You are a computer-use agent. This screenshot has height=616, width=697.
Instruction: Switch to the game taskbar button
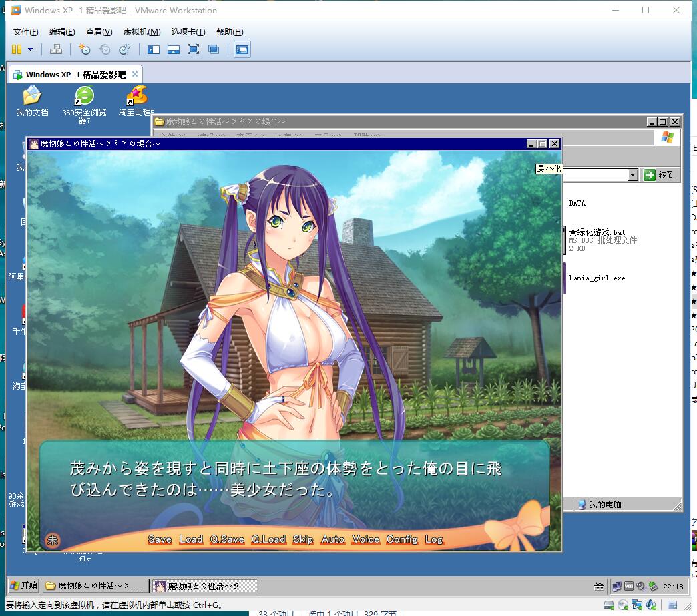[204, 586]
